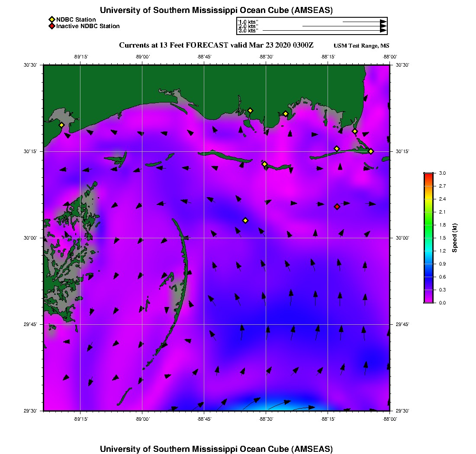Select the southernmost yellow station marker on the map
This screenshot has width=476, height=454.
pyautogui.click(x=245, y=221)
